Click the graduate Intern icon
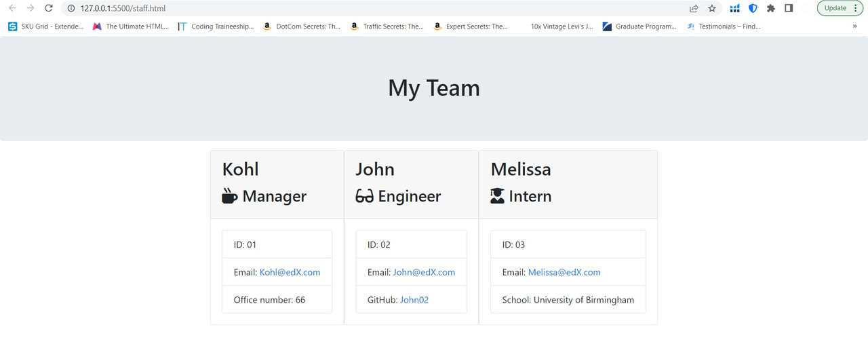 click(498, 196)
